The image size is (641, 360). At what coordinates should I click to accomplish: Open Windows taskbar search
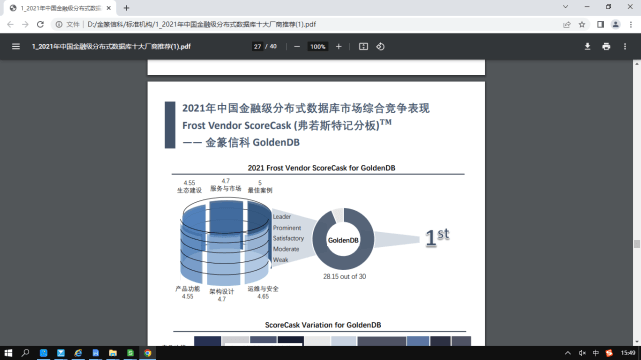[x=25, y=353]
